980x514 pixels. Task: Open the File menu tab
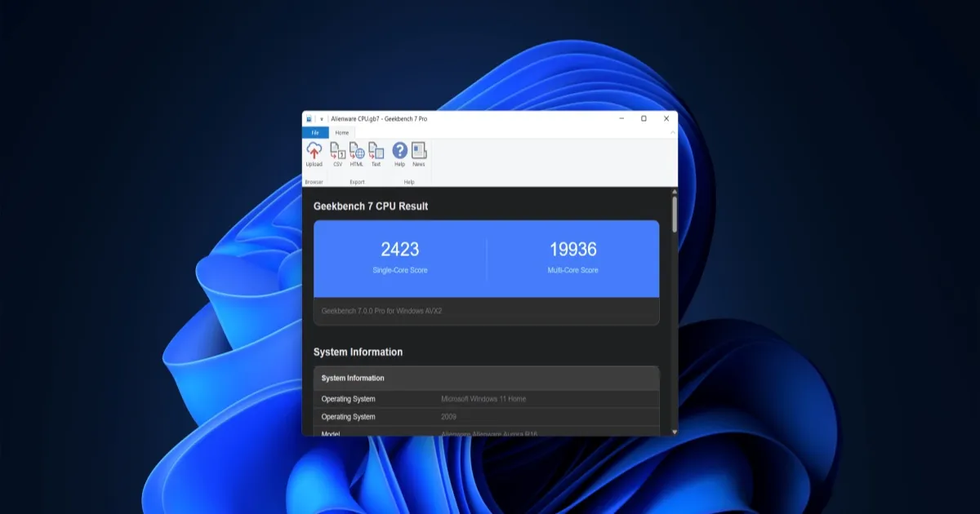click(315, 132)
